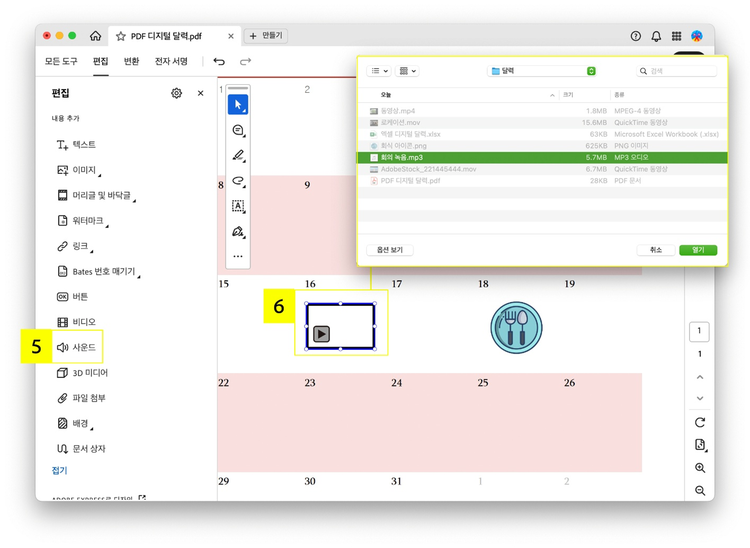The image size is (750, 548).
Task: Open the 워터마크 option
Action: 82,220
